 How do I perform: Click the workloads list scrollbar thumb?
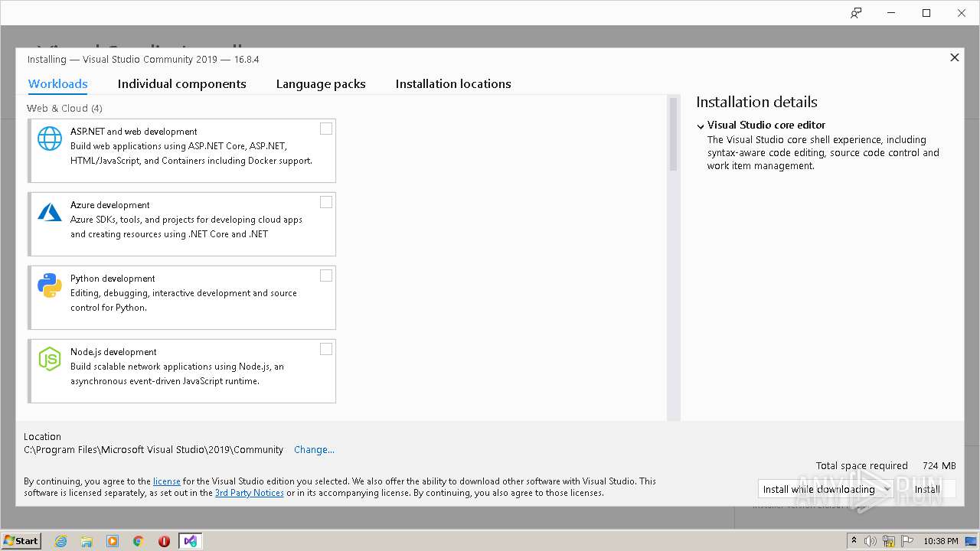(674, 134)
